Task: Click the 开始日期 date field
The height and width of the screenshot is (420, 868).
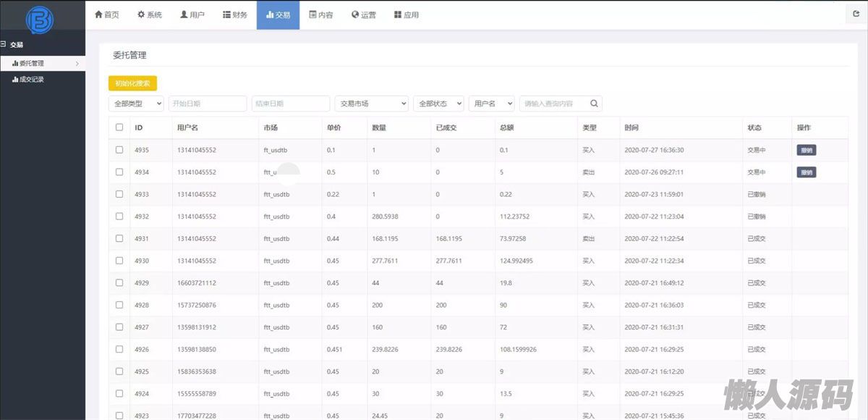Action: click(x=208, y=104)
